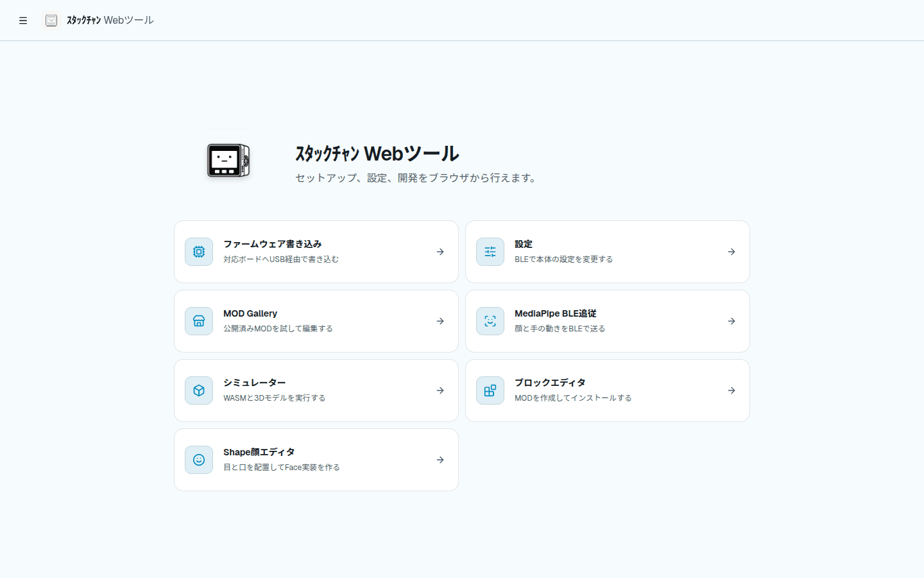Open the MOD Gallery title link
Screen dimensions: 924x578
click(x=250, y=313)
